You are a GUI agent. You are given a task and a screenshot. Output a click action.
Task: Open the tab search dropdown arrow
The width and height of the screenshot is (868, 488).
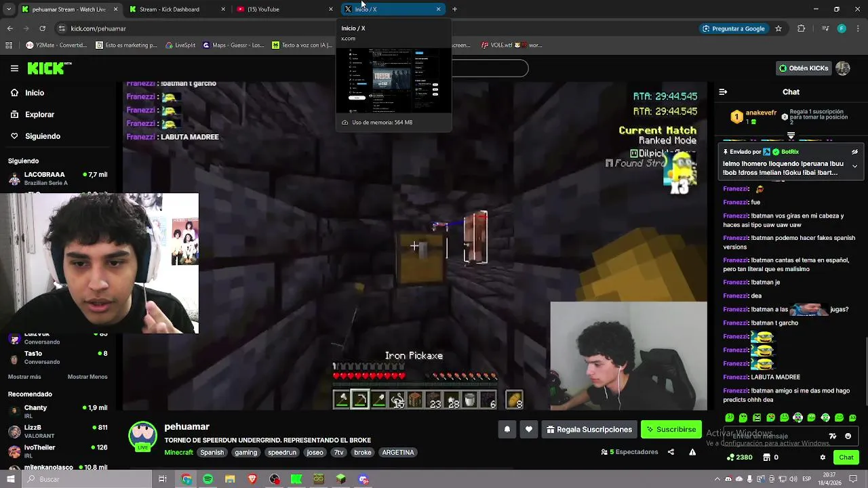[8, 9]
